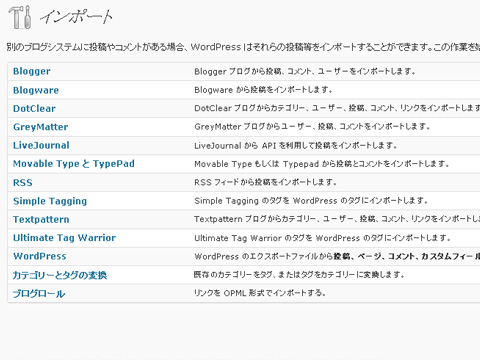Open the Blogware importer link
Viewport: 480px width, 360px height.
pyautogui.click(x=36, y=90)
